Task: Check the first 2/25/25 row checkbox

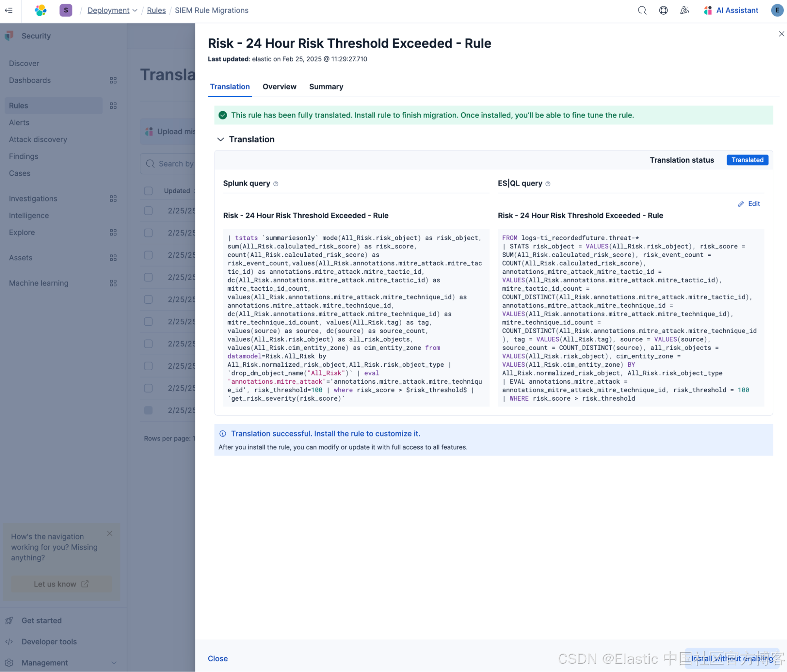Action: click(x=148, y=210)
